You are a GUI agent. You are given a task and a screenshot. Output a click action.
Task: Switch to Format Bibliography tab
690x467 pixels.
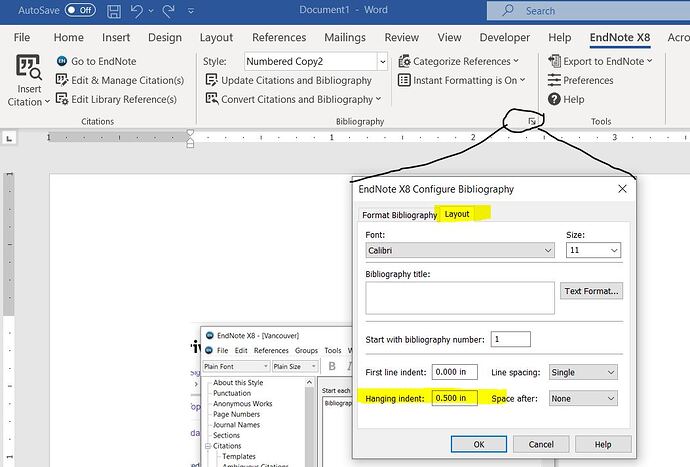pos(399,215)
